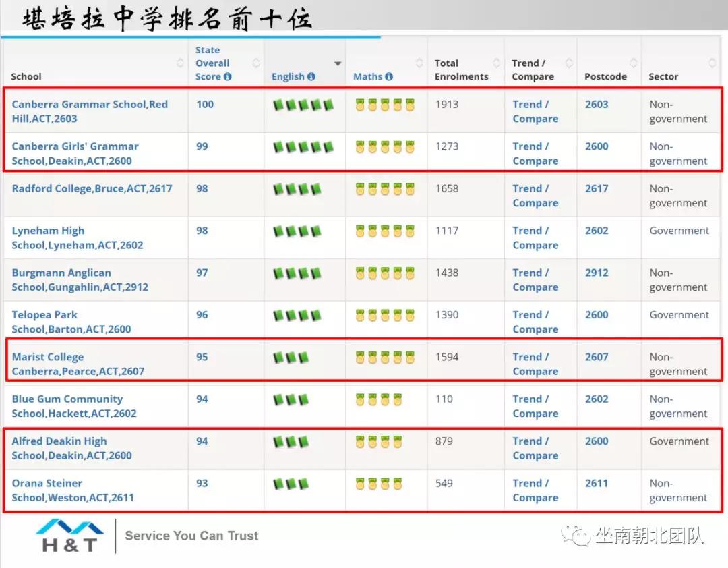Image resolution: width=728 pixels, height=568 pixels.
Task: Click score 100 for Canberra Grammar School
Action: coord(205,105)
